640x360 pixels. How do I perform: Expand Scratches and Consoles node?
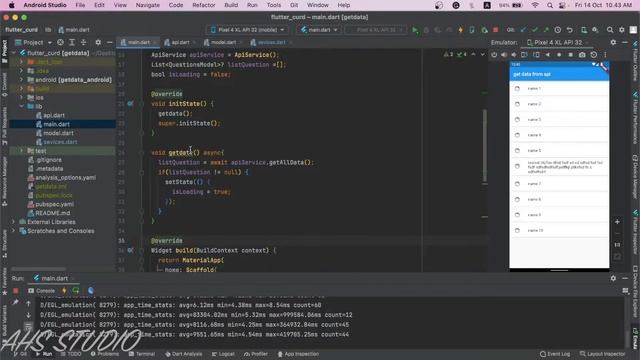coord(13,231)
